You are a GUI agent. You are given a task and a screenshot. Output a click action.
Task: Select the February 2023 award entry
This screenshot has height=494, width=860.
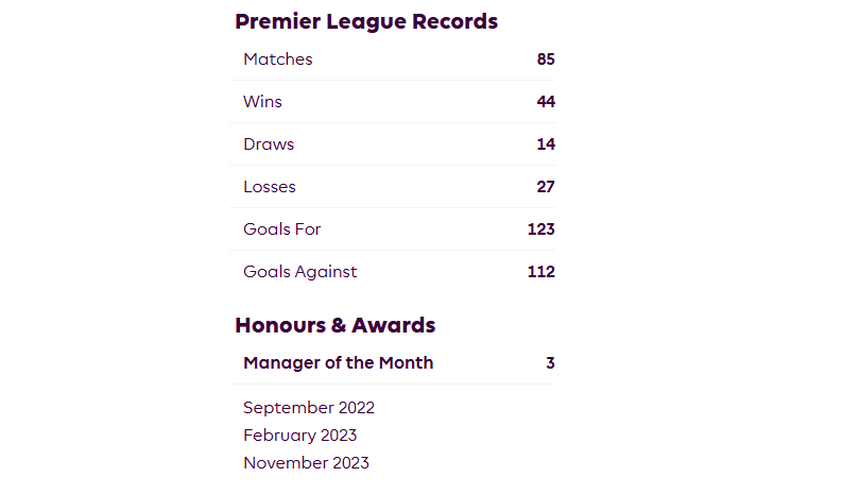click(300, 435)
